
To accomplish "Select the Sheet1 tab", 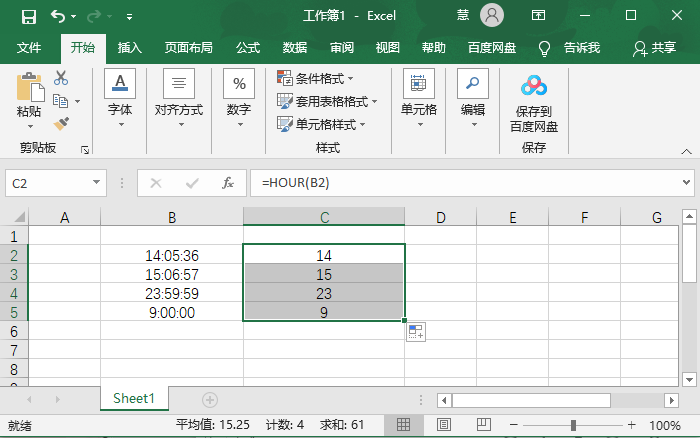I will pyautogui.click(x=134, y=398).
